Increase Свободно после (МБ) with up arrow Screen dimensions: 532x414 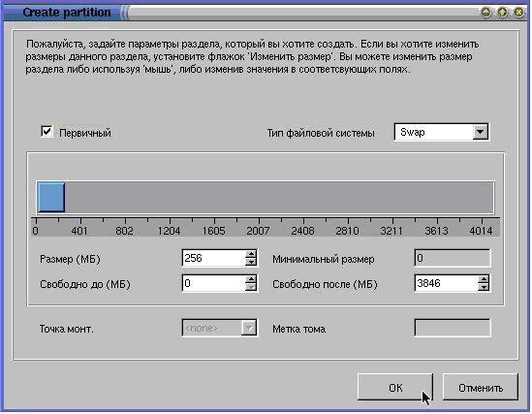[x=484, y=279]
